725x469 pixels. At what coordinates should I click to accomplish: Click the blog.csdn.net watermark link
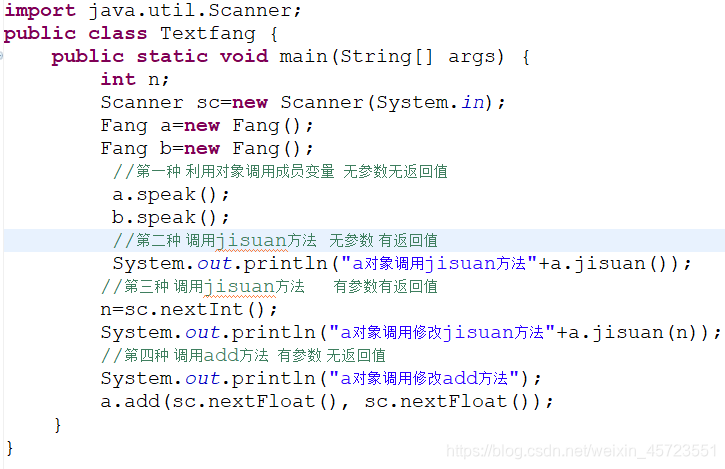[582, 450]
